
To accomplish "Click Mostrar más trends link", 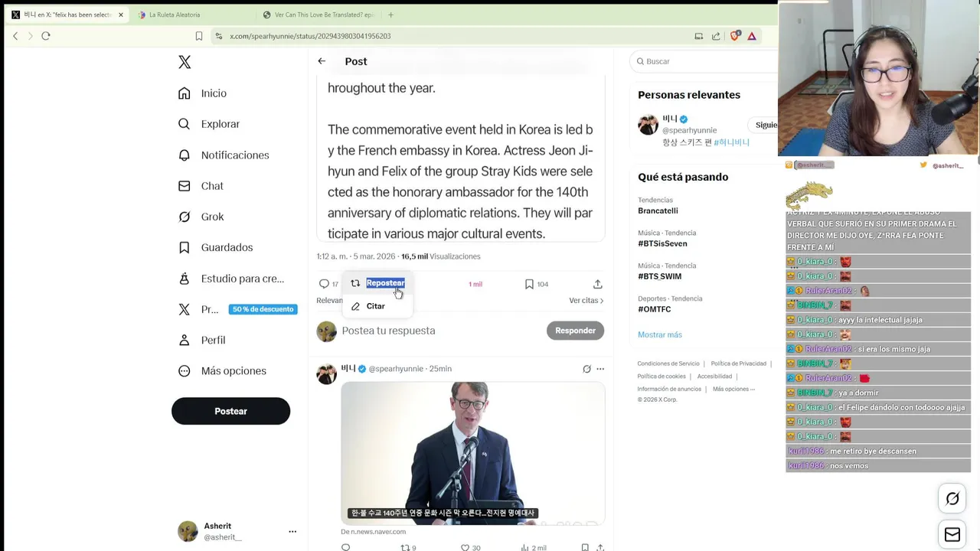I will [x=659, y=334].
